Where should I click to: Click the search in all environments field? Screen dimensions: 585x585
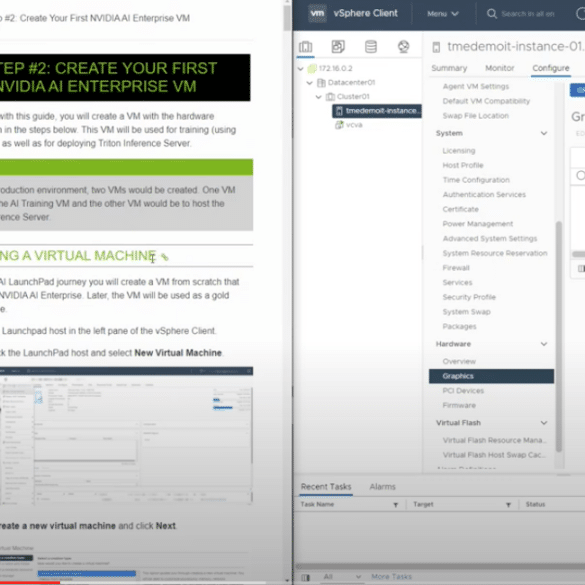coord(528,14)
